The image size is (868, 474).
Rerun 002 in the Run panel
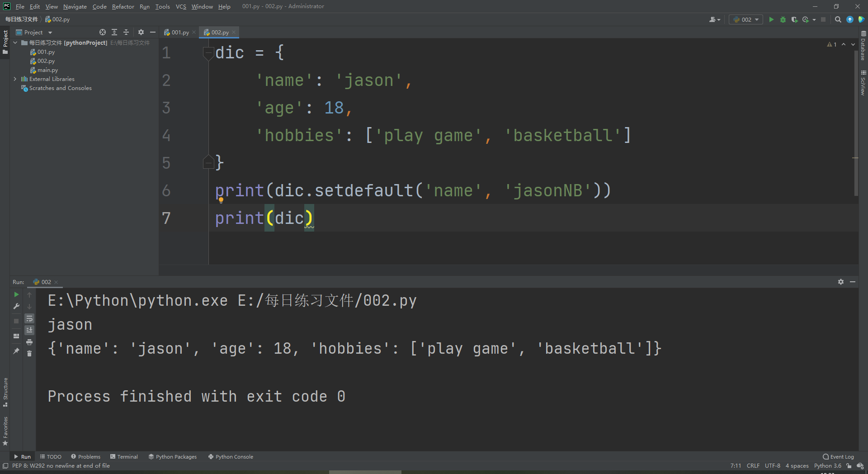pyautogui.click(x=16, y=294)
